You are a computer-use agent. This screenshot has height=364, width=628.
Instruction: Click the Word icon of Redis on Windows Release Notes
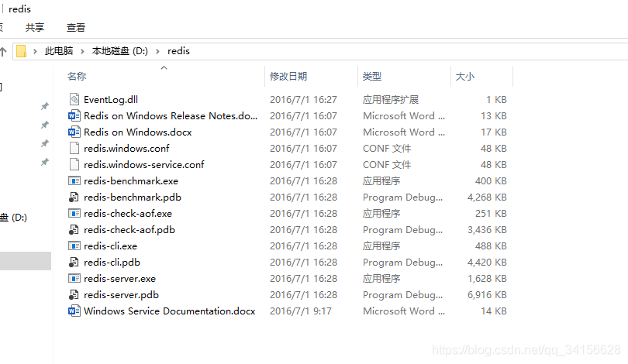coord(74,115)
